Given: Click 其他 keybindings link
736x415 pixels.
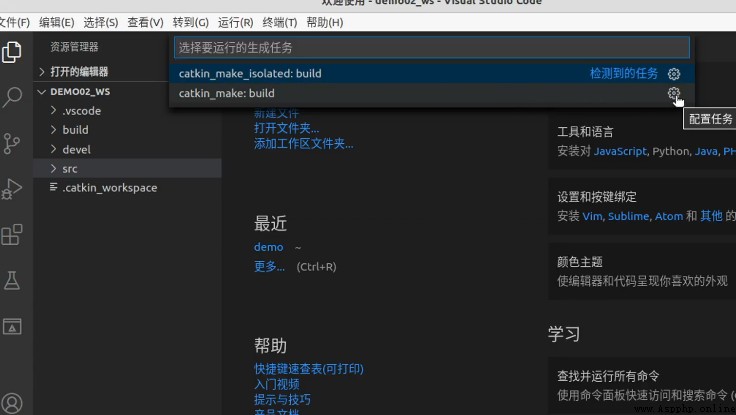Looking at the screenshot, I should (711, 216).
